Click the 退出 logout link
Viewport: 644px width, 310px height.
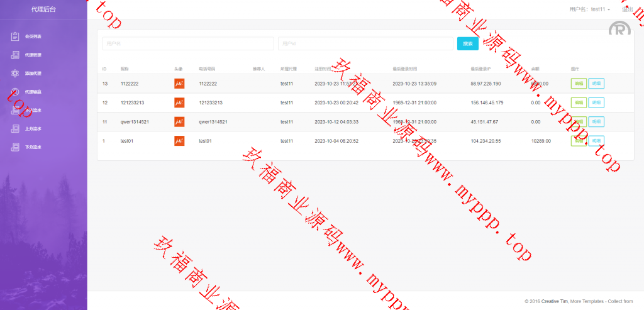pos(627,9)
